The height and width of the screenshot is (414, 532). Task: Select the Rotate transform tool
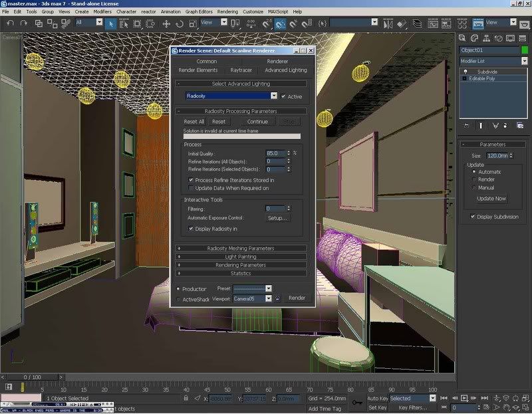[x=180, y=23]
